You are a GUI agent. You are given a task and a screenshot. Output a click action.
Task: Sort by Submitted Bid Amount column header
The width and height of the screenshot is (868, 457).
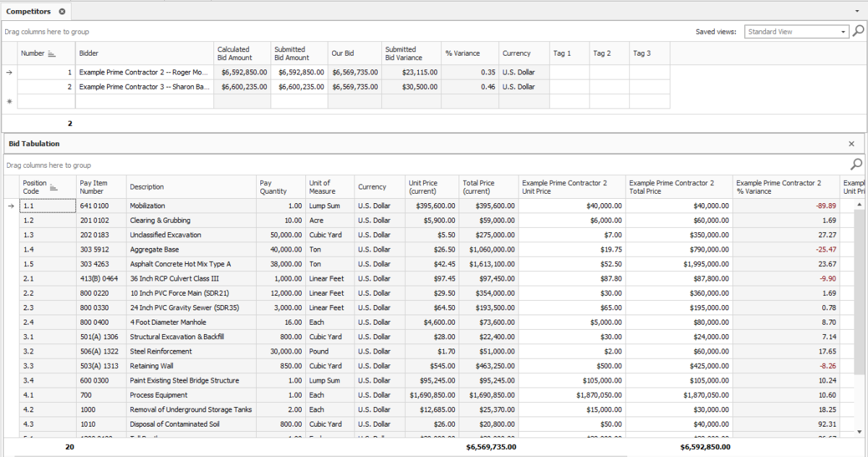(299, 54)
